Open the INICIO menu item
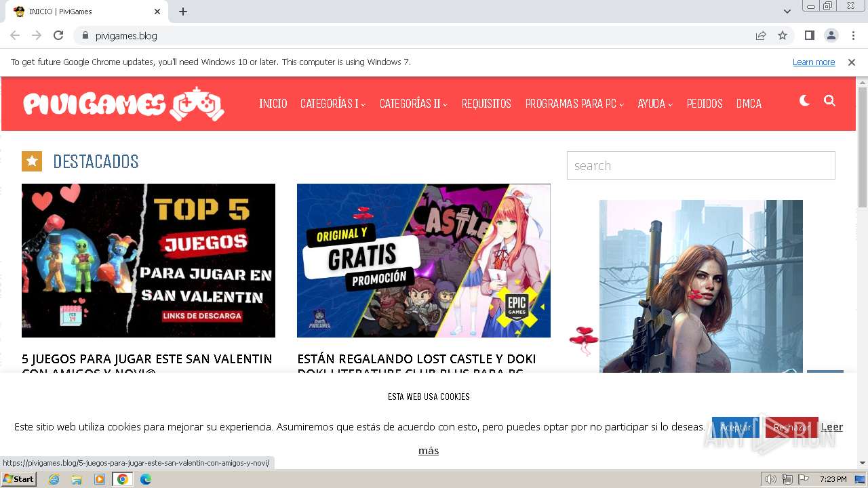 [x=273, y=104]
